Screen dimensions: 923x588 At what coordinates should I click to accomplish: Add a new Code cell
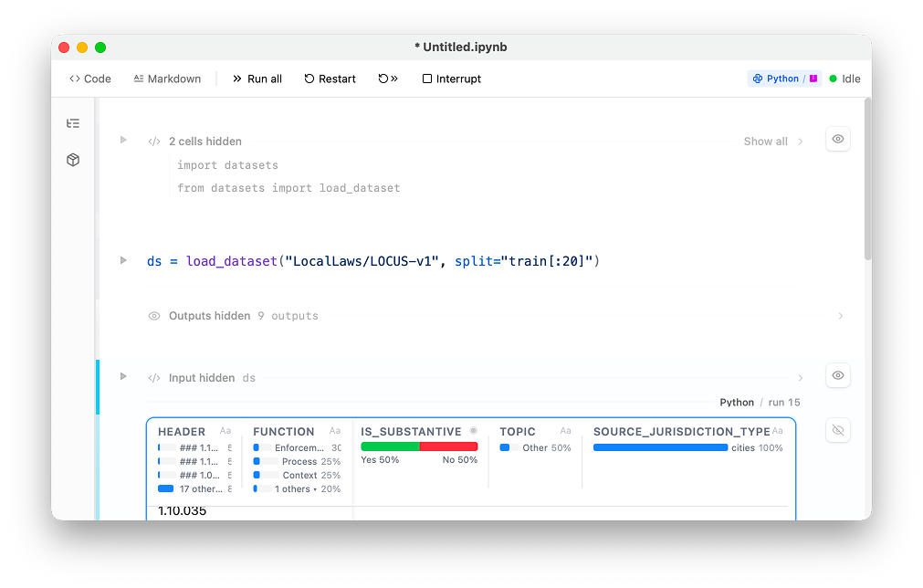pyautogui.click(x=90, y=79)
